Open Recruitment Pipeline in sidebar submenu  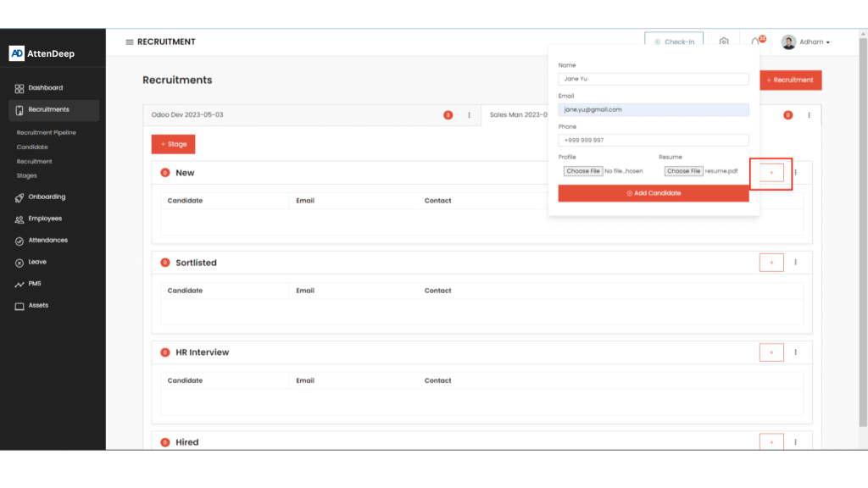point(47,133)
